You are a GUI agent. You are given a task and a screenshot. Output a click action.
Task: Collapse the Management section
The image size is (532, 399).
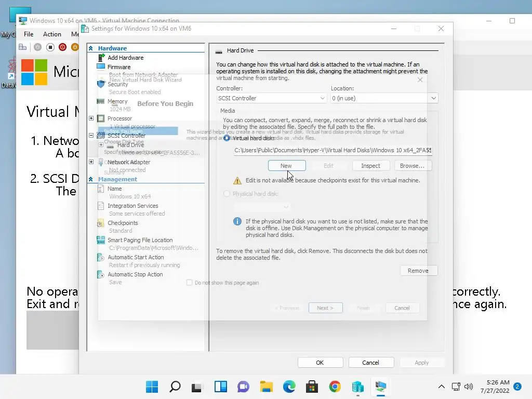(91, 179)
